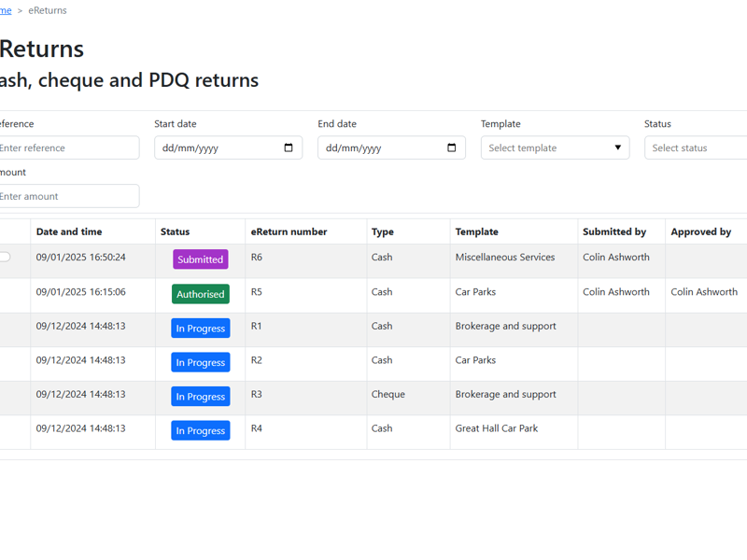Click the Home breadcrumb link
This screenshot has height=560, width=747.
(5, 10)
